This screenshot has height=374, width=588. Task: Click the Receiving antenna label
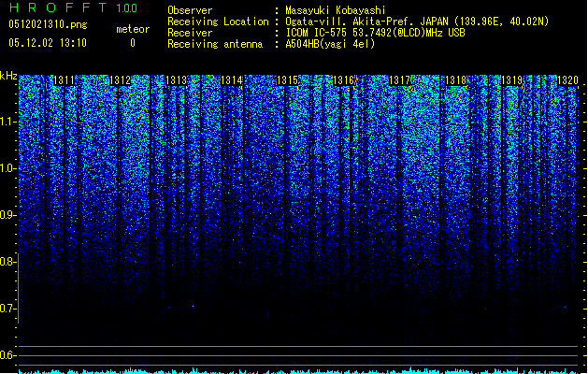215,44
